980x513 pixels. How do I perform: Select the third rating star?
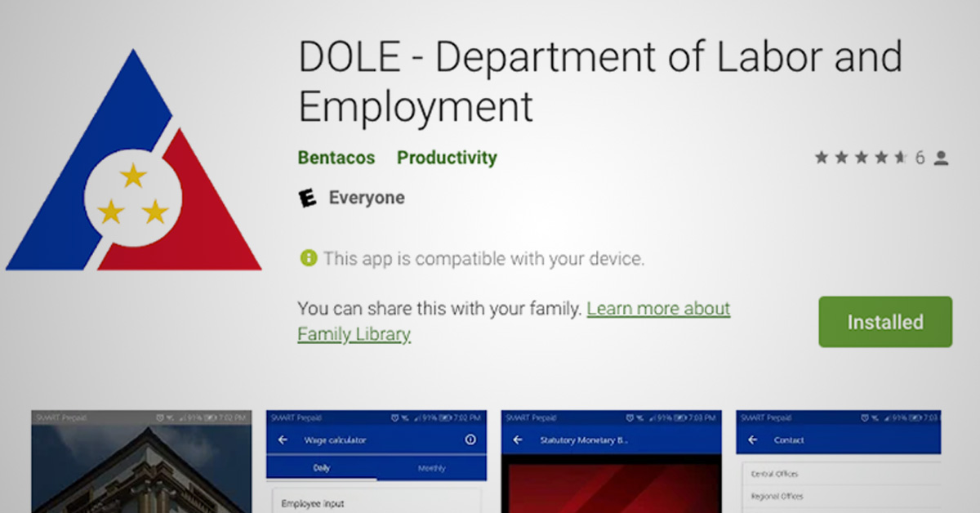point(862,158)
